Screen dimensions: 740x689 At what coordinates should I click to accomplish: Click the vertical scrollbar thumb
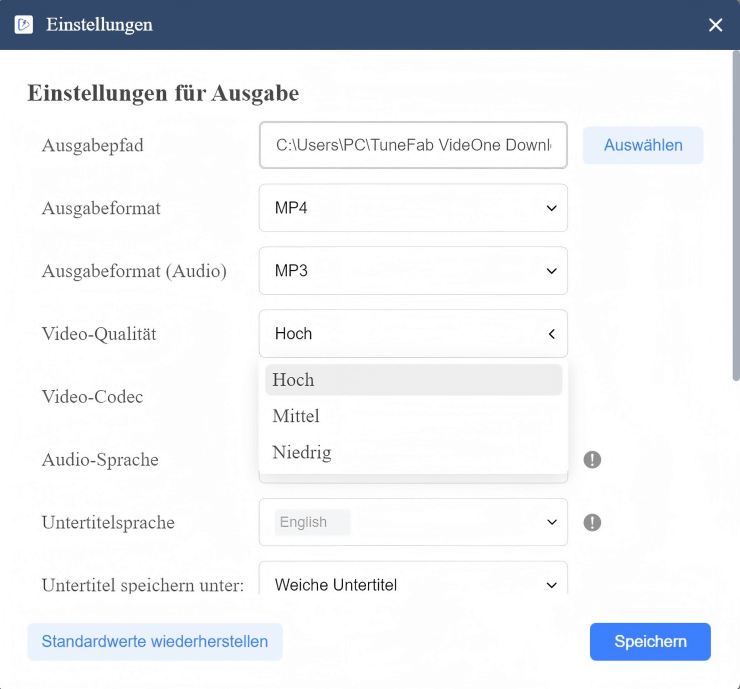click(736, 216)
